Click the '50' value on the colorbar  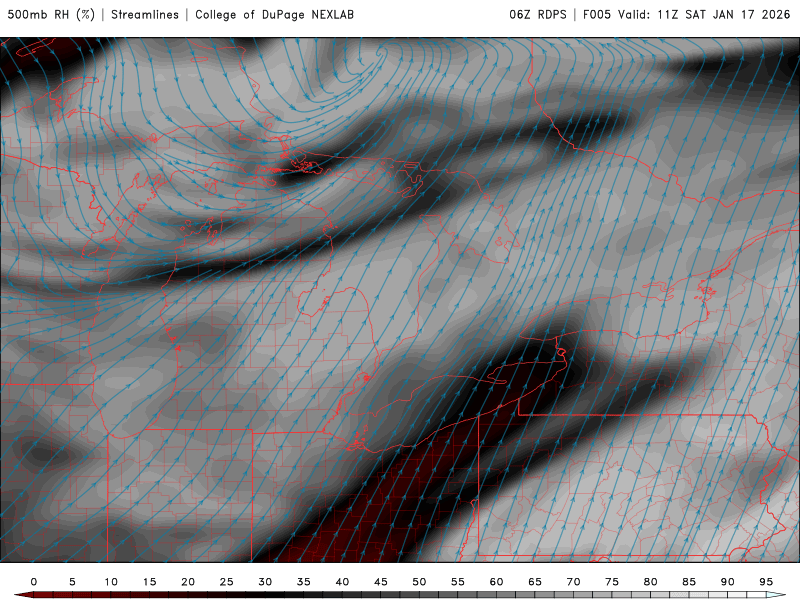(x=419, y=582)
